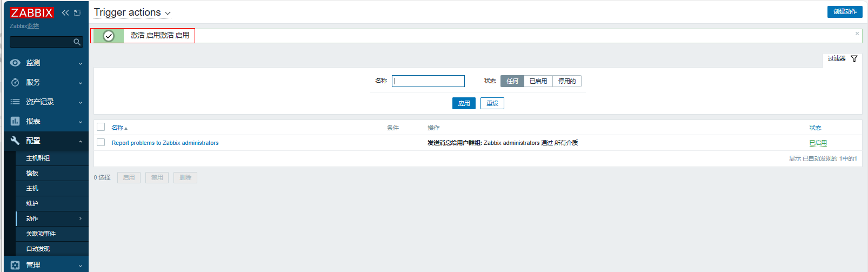Click the sidebar search magnifier icon
Screen dimensions: 868x272
77,42
